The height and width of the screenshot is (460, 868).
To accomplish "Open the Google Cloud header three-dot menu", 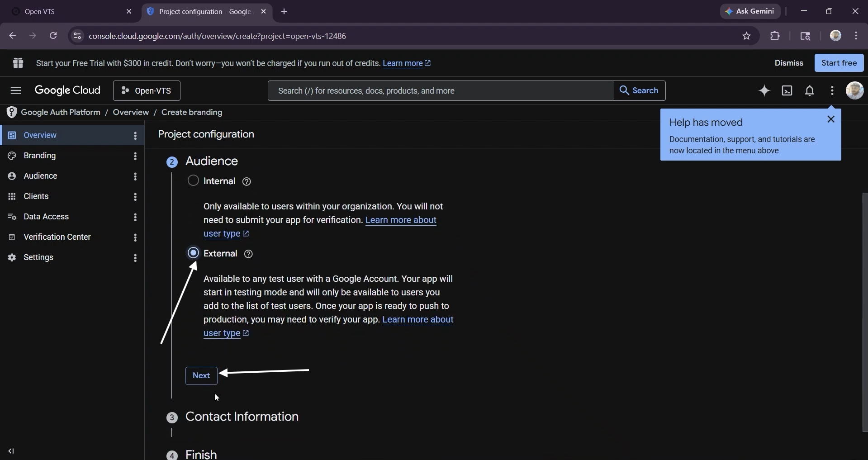I will 832,91.
